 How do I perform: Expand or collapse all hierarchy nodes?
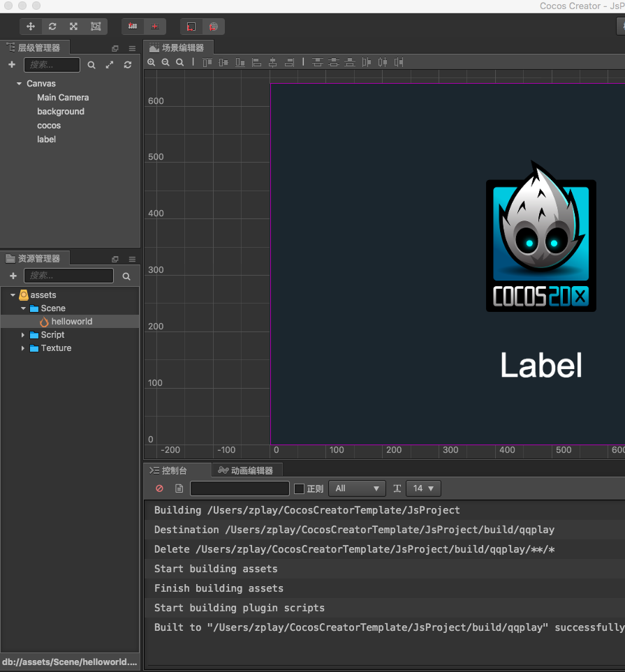point(110,65)
